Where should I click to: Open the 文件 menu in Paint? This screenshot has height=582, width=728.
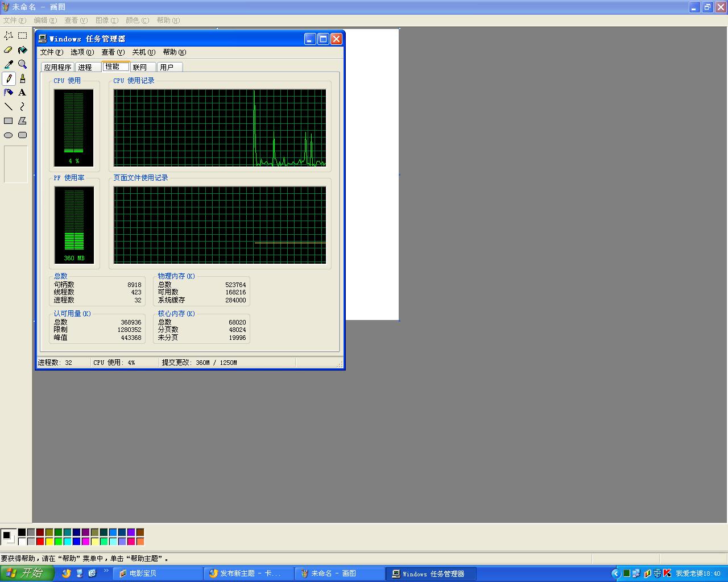click(x=15, y=20)
